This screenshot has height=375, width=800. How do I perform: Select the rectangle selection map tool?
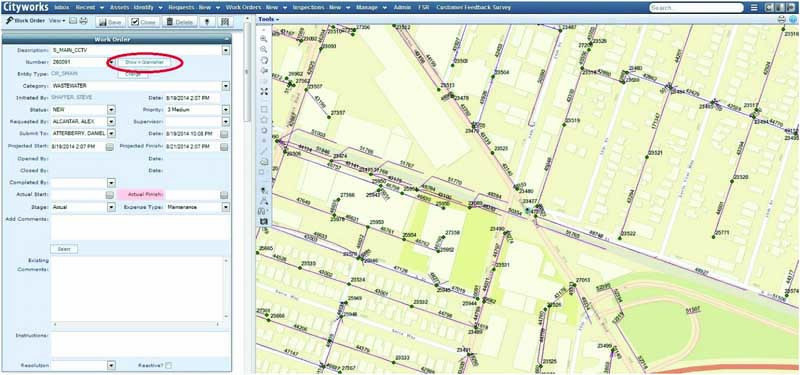(264, 109)
